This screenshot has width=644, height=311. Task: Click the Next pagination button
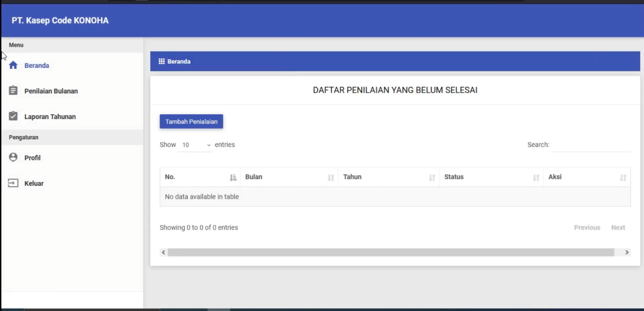(x=618, y=228)
